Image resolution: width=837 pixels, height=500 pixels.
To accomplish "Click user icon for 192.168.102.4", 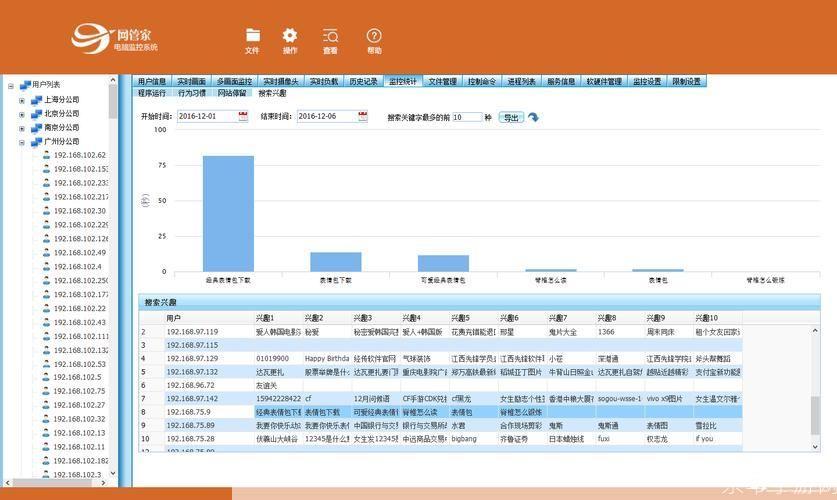I will pyautogui.click(x=46, y=266).
